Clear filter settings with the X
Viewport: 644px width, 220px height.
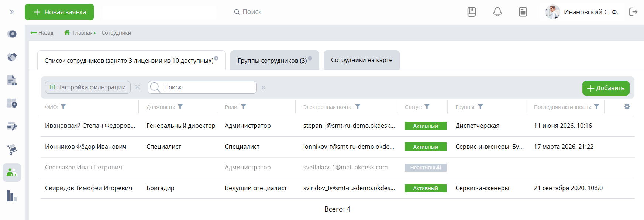coord(137,87)
